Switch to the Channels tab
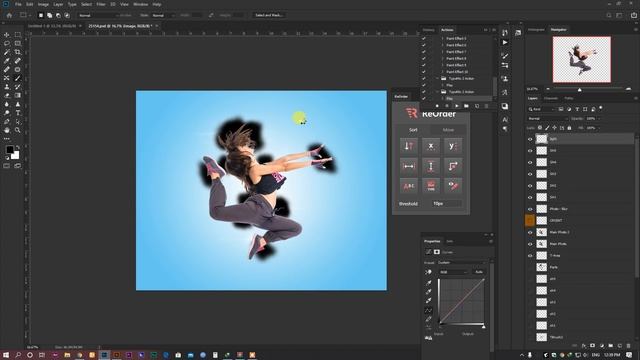The width and height of the screenshot is (640, 360). (x=550, y=98)
